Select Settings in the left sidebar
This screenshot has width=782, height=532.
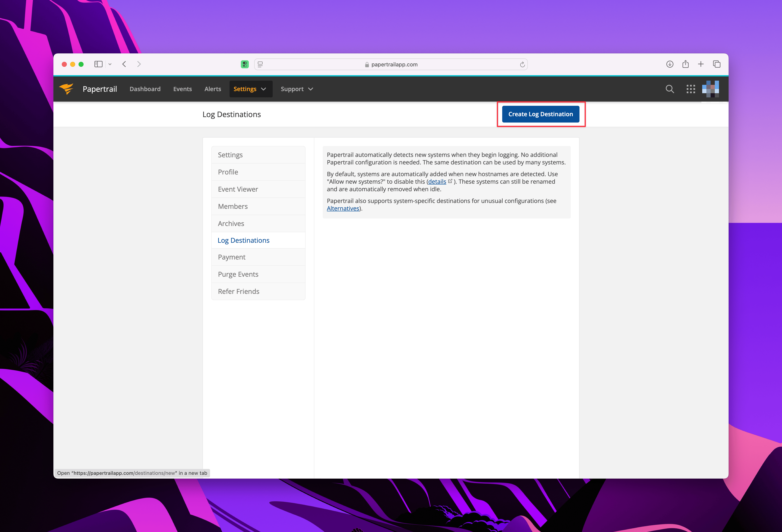[x=258, y=155]
